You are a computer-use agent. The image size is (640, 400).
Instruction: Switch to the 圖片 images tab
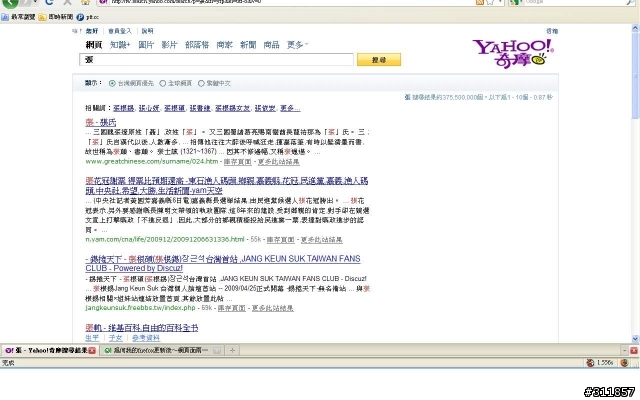pyautogui.click(x=146, y=45)
